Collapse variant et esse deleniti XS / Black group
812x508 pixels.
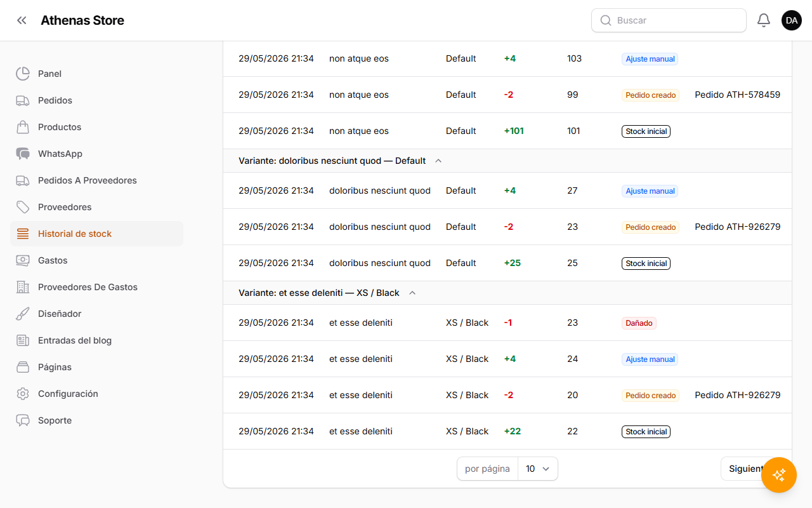click(x=412, y=293)
